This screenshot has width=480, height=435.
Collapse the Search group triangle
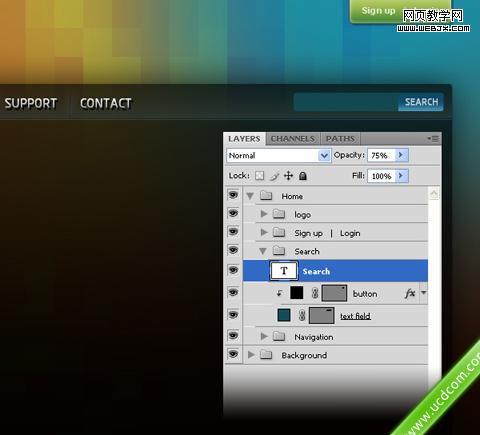263,251
